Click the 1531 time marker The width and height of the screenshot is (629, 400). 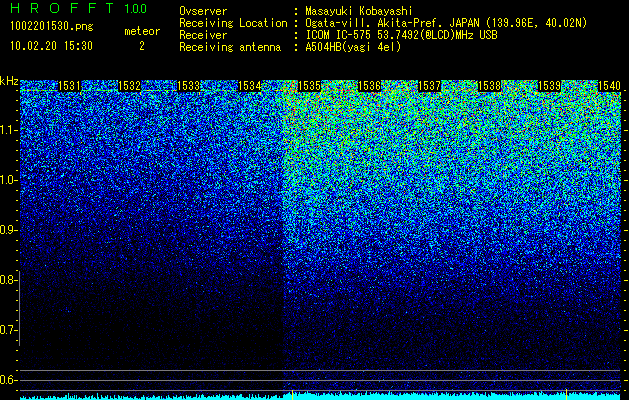pos(69,86)
